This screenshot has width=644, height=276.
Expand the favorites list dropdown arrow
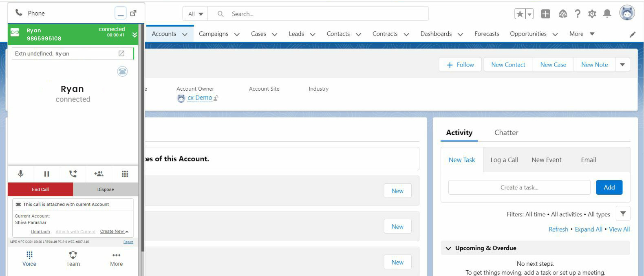coord(529,14)
